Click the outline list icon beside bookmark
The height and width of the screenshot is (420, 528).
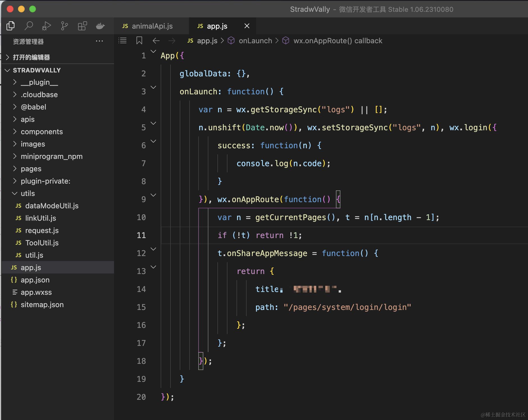coord(122,41)
